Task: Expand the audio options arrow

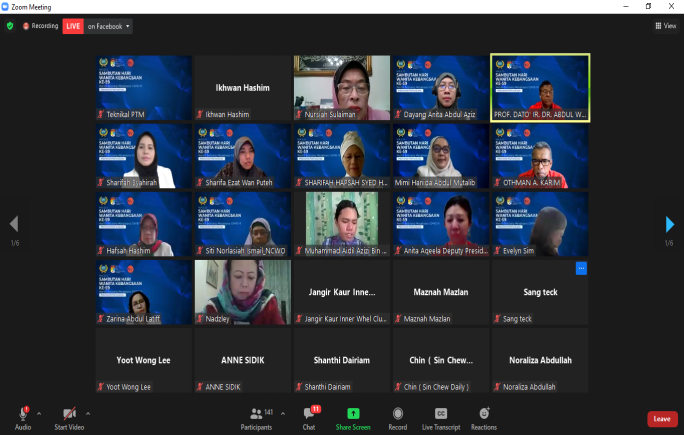Action: pyautogui.click(x=39, y=412)
